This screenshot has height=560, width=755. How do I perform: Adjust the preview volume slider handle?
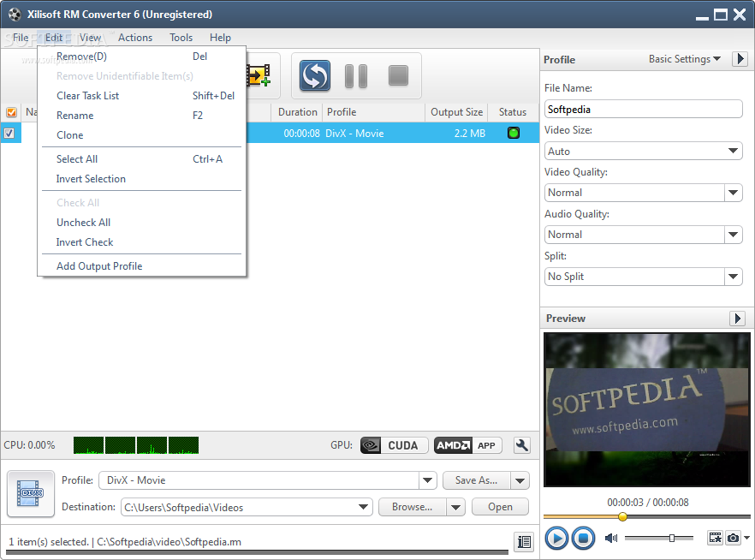click(x=672, y=538)
